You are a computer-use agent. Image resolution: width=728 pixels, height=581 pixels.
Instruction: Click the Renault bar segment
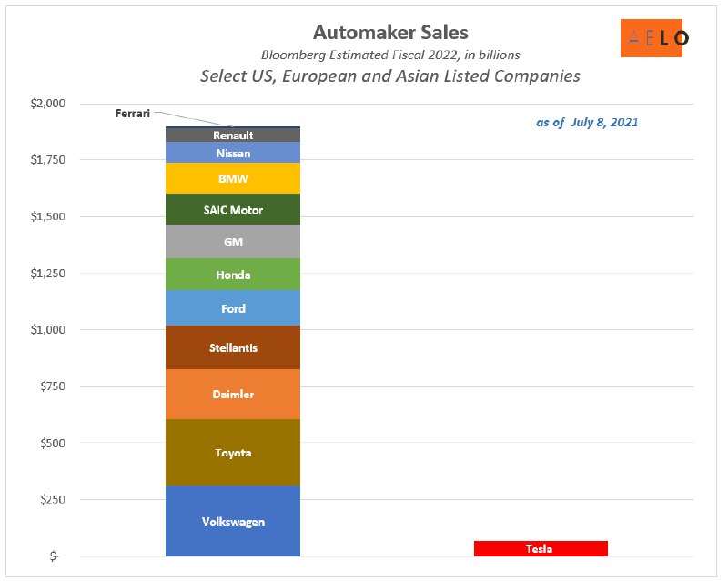(x=233, y=135)
